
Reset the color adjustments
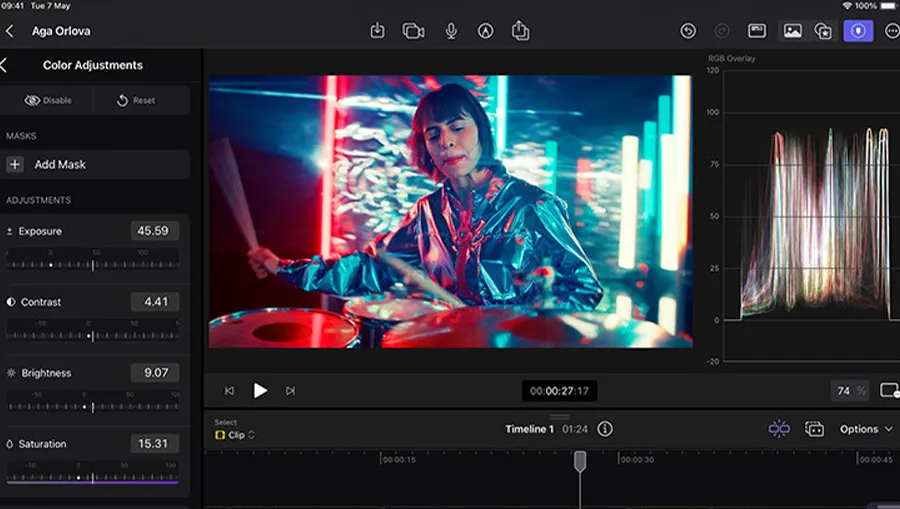(136, 100)
